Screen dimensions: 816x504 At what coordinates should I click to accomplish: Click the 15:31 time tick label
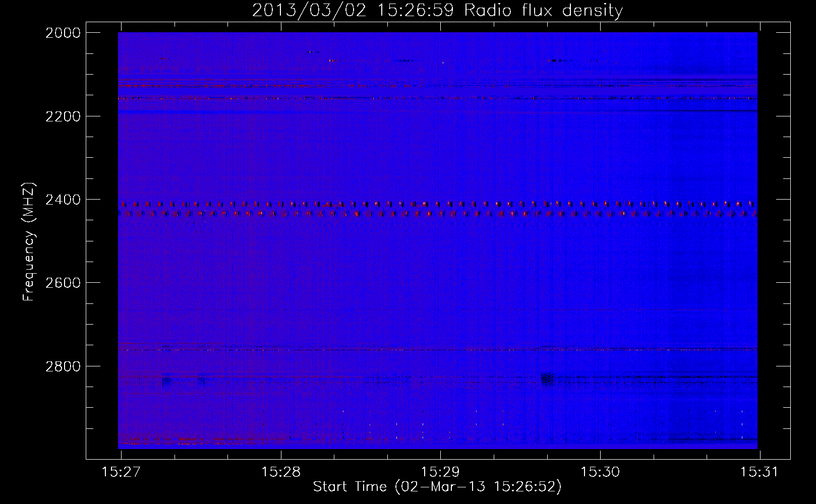point(760,472)
